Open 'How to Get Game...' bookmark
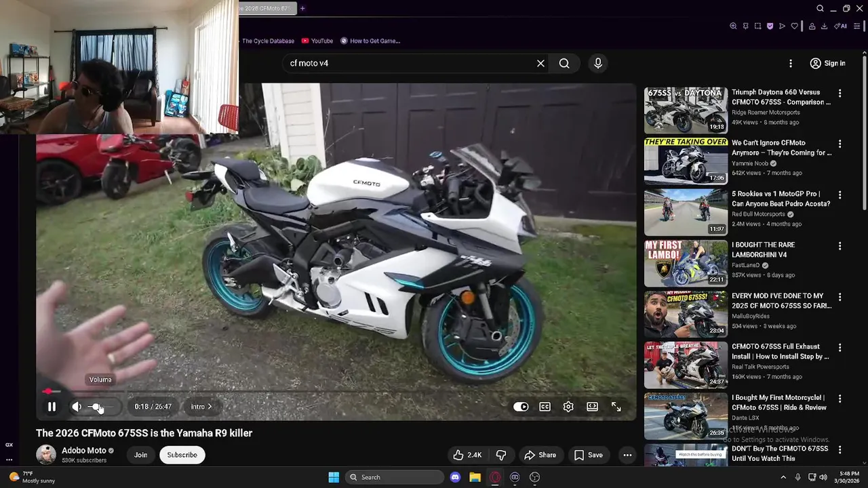Screen dimensions: 868x488 370,41
